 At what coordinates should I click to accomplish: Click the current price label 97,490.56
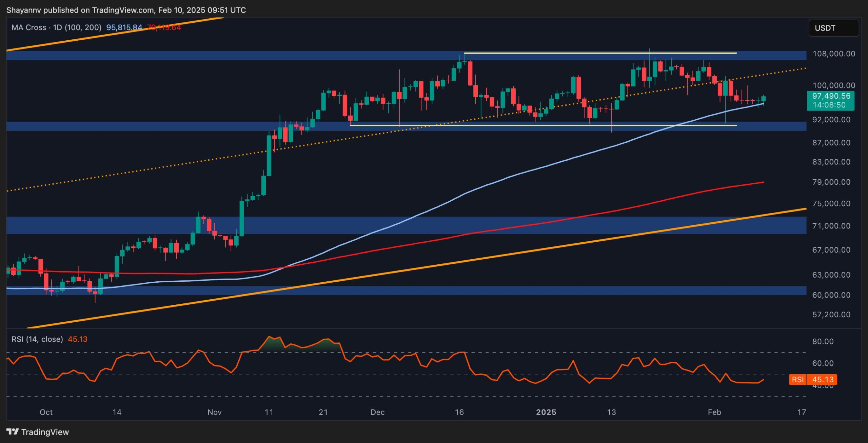[831, 96]
